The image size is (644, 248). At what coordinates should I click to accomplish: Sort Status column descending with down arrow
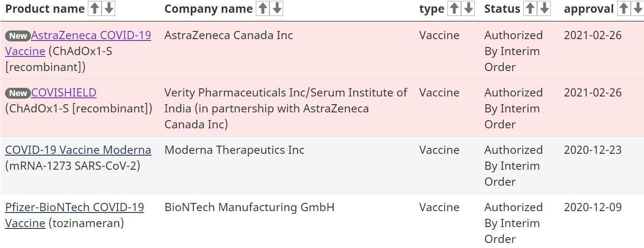click(x=544, y=9)
